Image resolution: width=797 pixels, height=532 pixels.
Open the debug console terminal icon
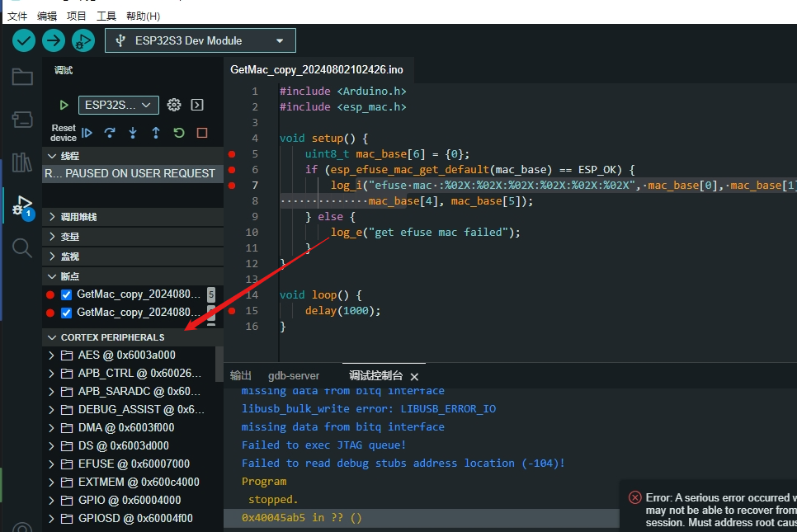pos(197,105)
